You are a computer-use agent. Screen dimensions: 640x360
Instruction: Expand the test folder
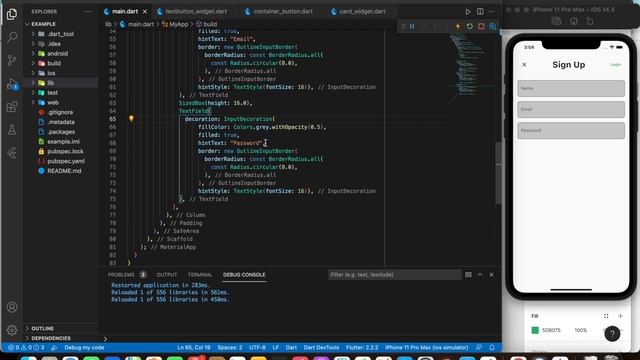click(53, 93)
